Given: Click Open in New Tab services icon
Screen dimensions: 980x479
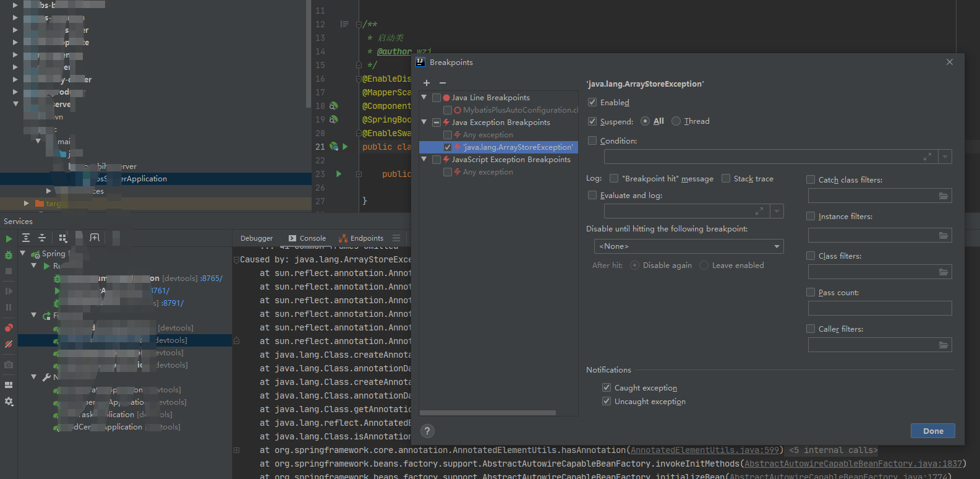Looking at the screenshot, I should tap(95, 238).
